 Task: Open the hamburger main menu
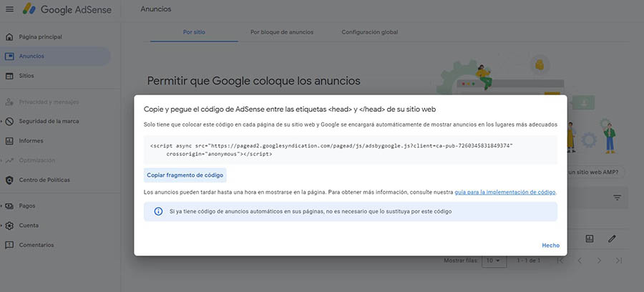9,9
